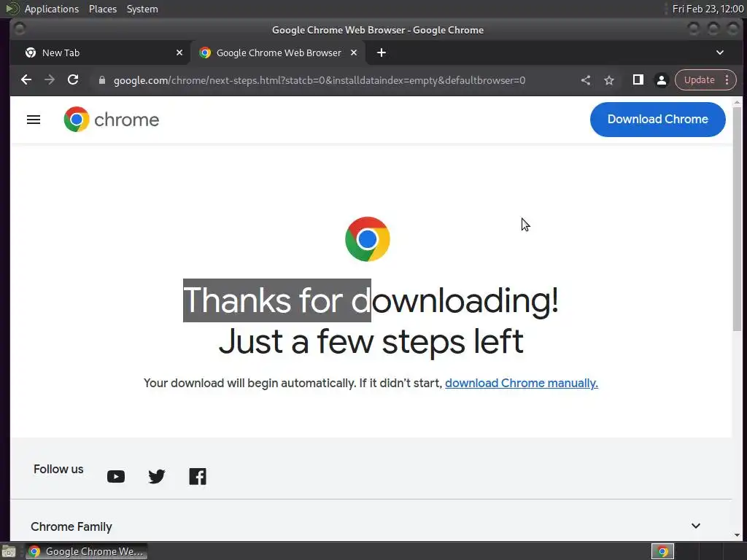Click the address bar URL field
This screenshot has height=560, width=747.
[320, 80]
